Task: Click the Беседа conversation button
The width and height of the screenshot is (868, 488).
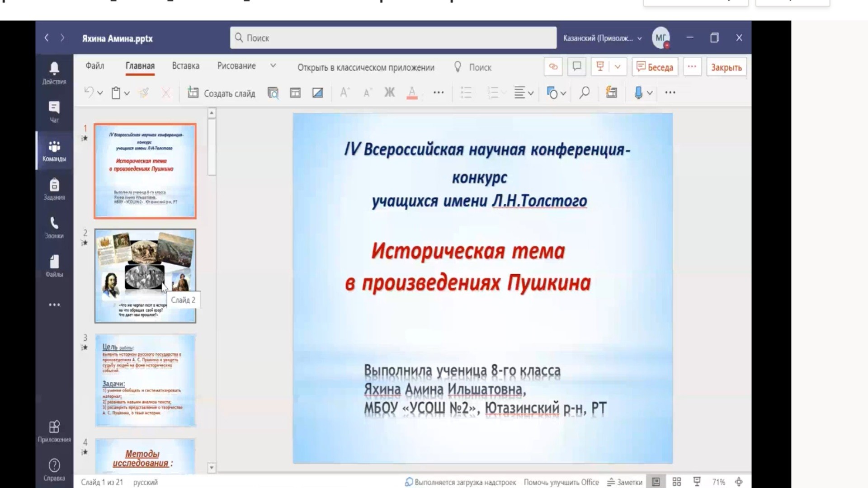Action: (655, 67)
